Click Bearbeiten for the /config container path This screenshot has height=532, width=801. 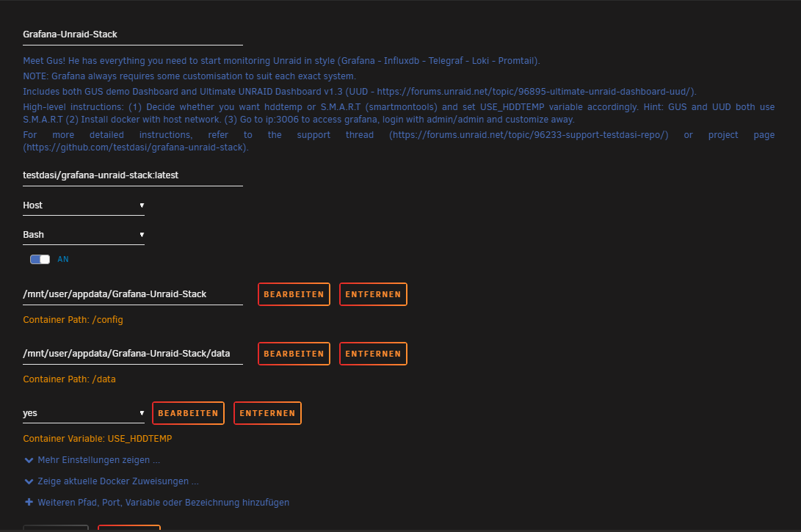coord(294,294)
